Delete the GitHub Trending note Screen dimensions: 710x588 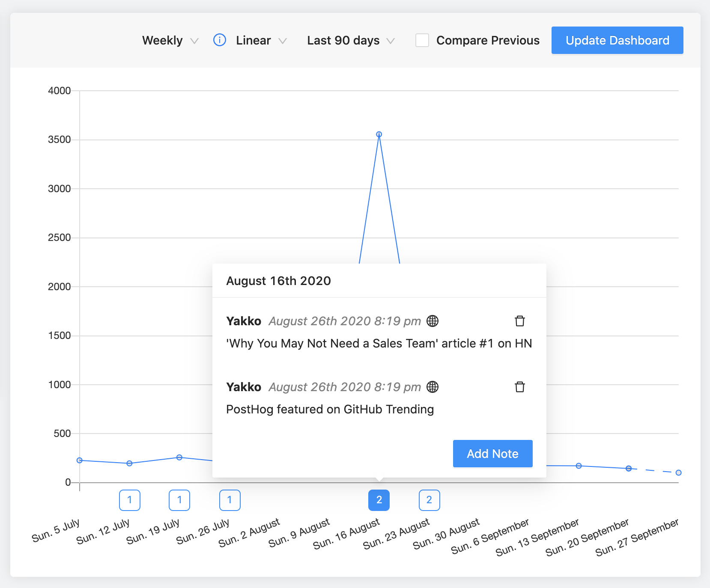coord(520,387)
